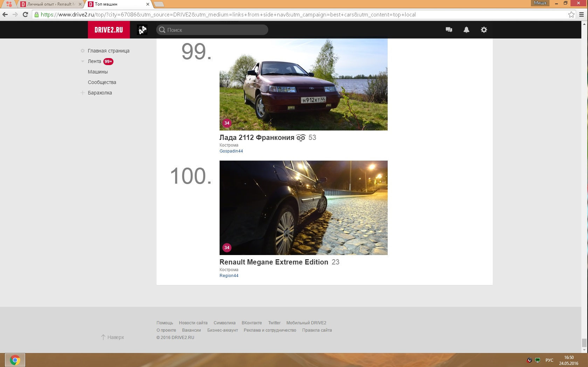The height and width of the screenshot is (367, 588).
Task: Click the secure padlock icon in the address bar
Action: pos(36,14)
